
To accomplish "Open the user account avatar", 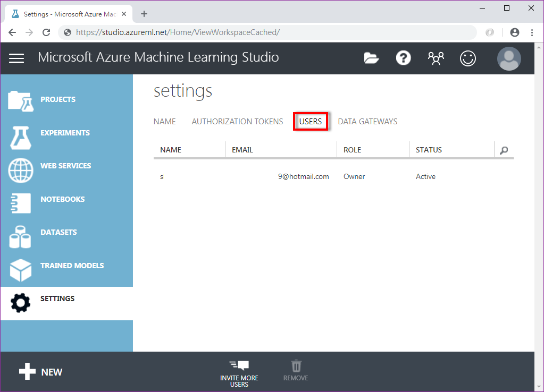I will coord(509,58).
